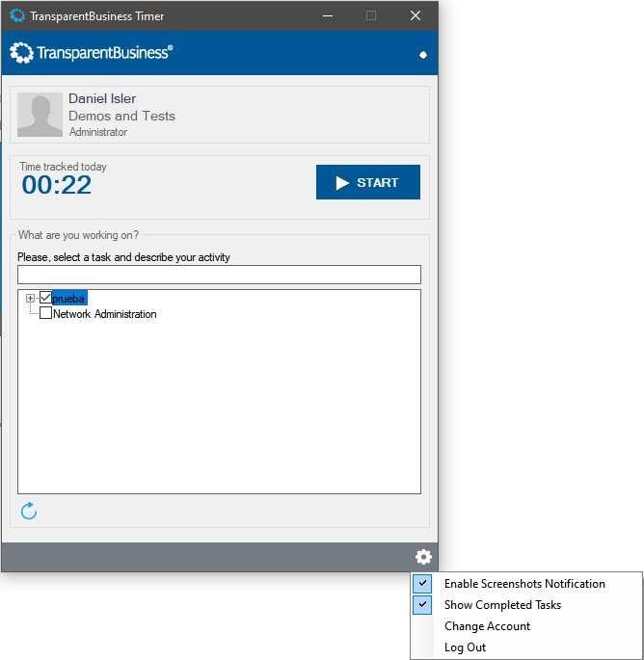Toggle Show Completed Tasks menu option
This screenshot has height=660, width=644.
click(502, 605)
